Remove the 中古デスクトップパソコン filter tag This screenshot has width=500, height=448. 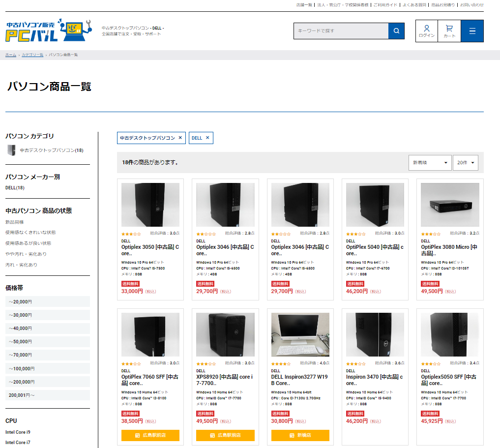[x=180, y=138]
